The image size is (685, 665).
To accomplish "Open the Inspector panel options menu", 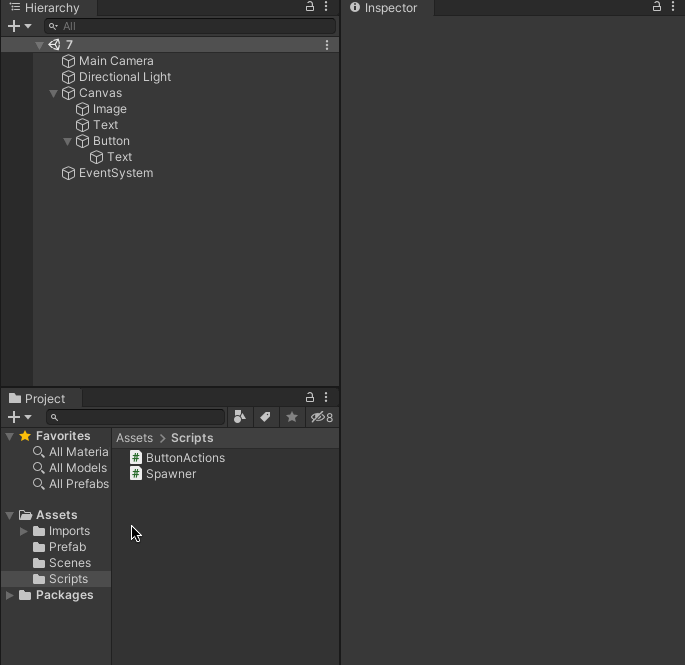I will [x=673, y=7].
